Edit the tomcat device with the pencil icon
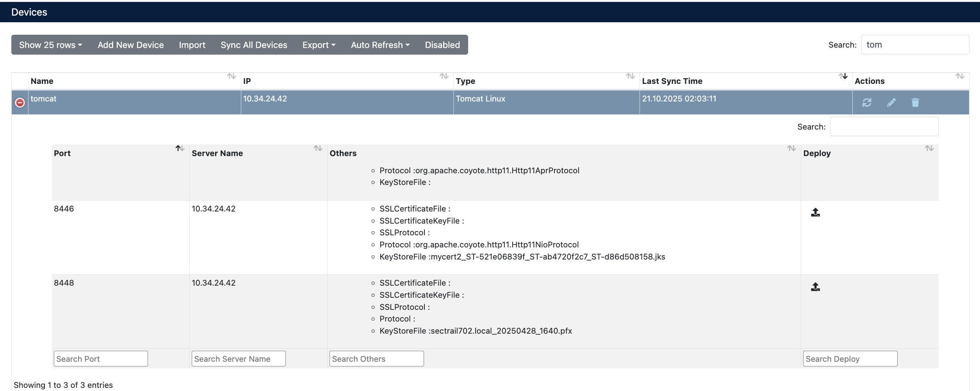This screenshot has width=980, height=391. tap(891, 102)
